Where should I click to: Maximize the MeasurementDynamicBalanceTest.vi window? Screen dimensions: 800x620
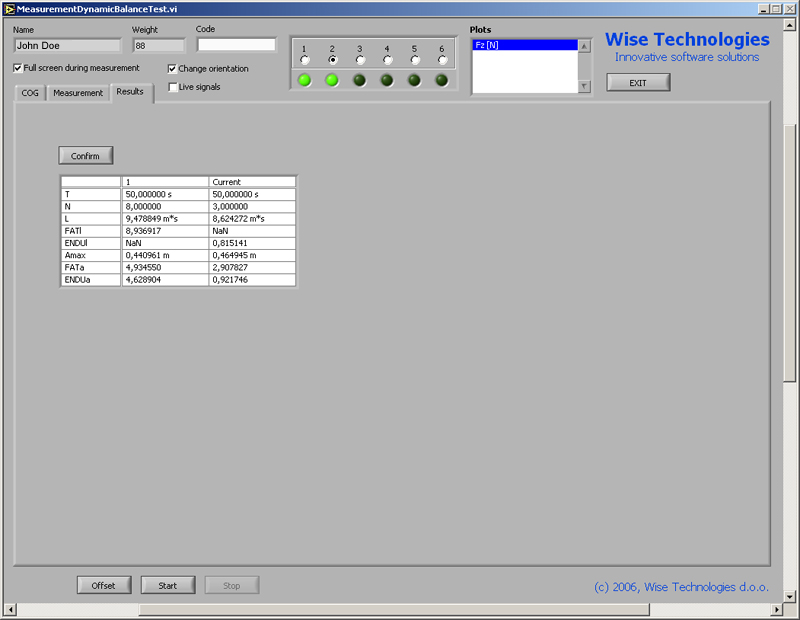pos(776,9)
